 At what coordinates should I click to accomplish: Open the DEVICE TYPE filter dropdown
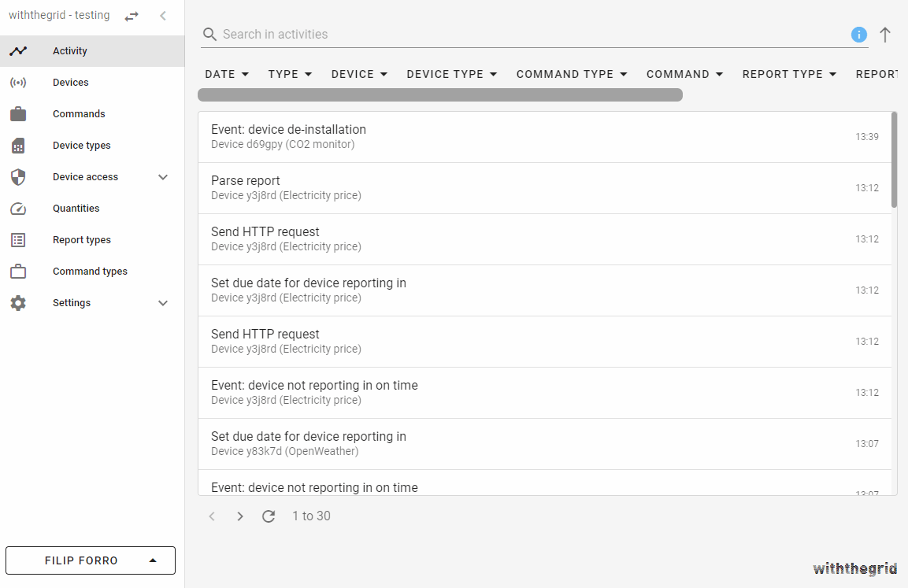click(452, 74)
